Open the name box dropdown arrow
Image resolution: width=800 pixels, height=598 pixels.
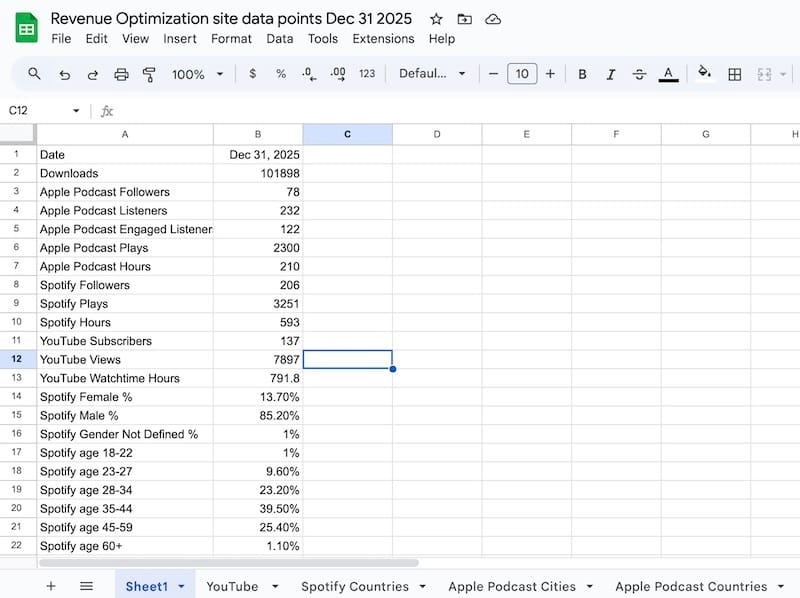(76, 111)
